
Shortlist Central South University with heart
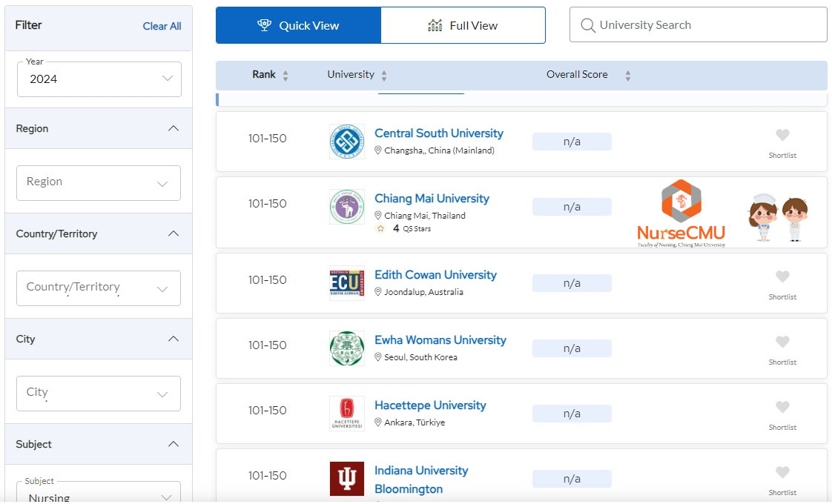(782, 136)
